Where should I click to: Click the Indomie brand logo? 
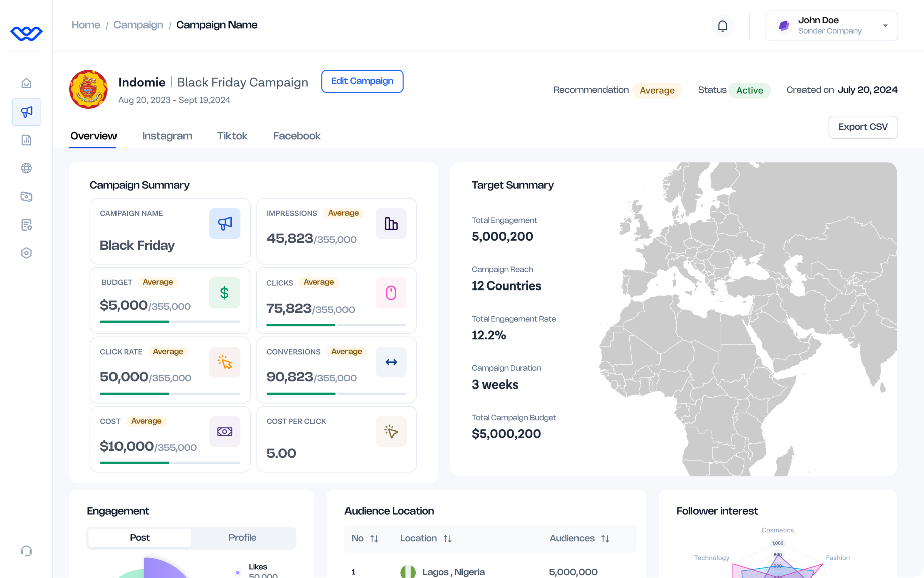pos(88,89)
